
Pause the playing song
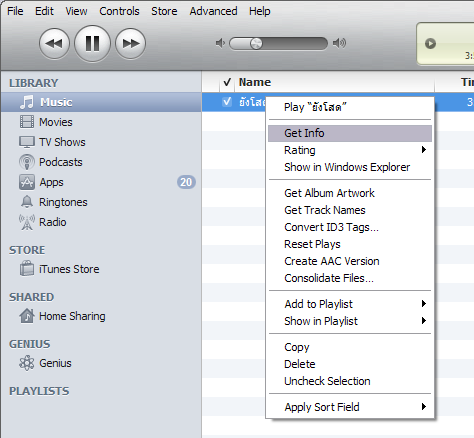tap(92, 44)
